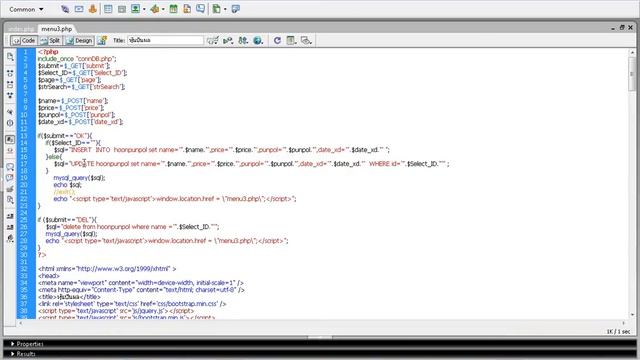Click the $strSearch=$_GET line
Screen dimensions: 640x360
point(81,87)
